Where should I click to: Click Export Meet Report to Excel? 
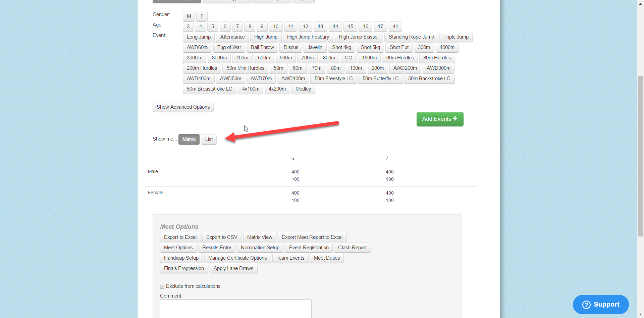coord(312,237)
